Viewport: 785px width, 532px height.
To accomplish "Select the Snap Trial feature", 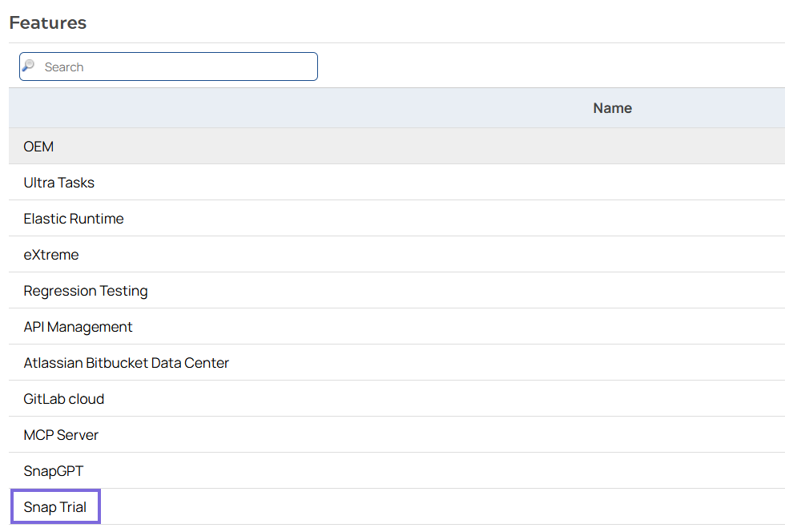I will (x=397, y=507).
